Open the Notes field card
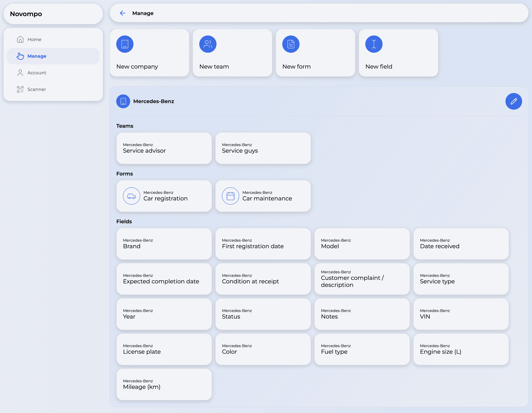The image size is (532, 413). (362, 314)
